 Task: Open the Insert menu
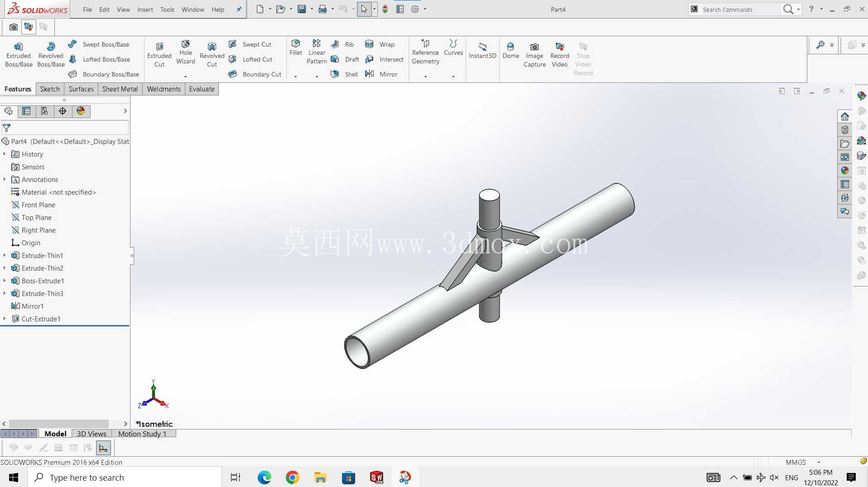145,10
